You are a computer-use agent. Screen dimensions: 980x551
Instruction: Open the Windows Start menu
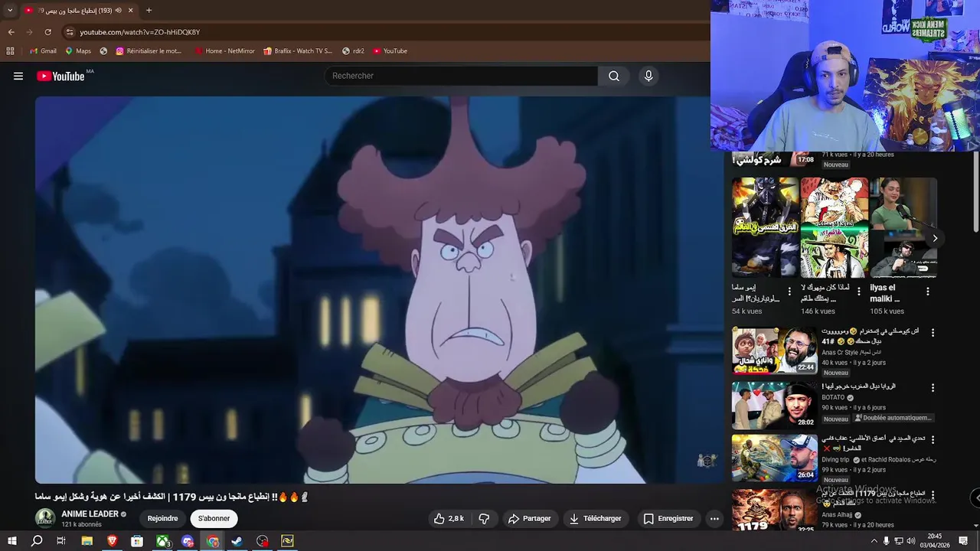(x=11, y=541)
